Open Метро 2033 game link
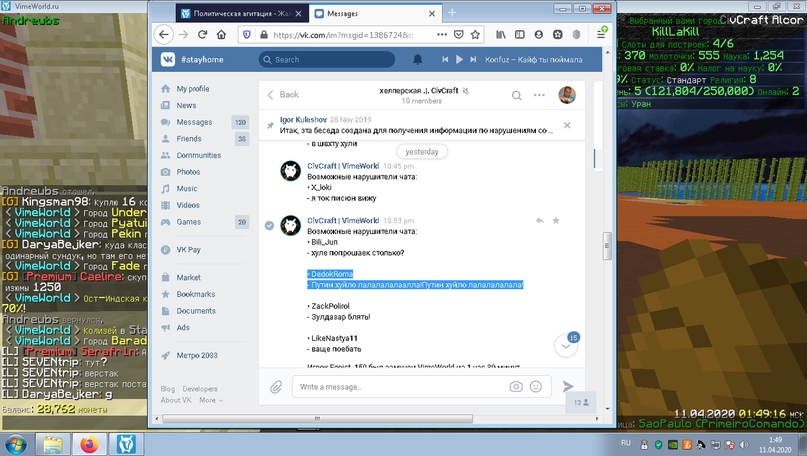This screenshot has height=456, width=807. click(197, 355)
